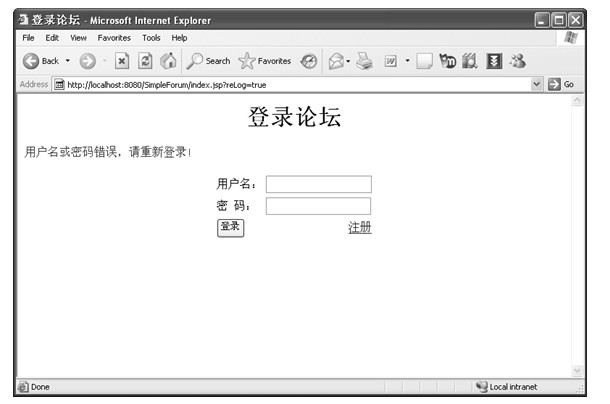Open the Back history dropdown arrow
The image size is (610, 404).
coord(68,61)
